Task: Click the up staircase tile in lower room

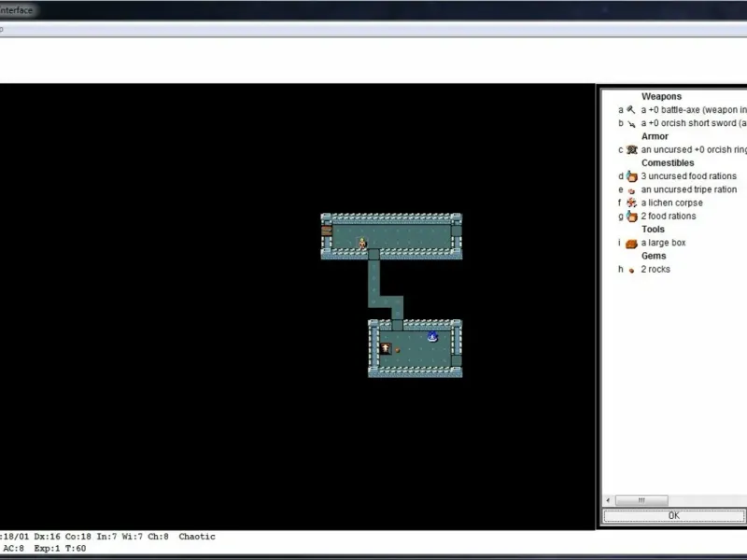Action: pyautogui.click(x=386, y=348)
